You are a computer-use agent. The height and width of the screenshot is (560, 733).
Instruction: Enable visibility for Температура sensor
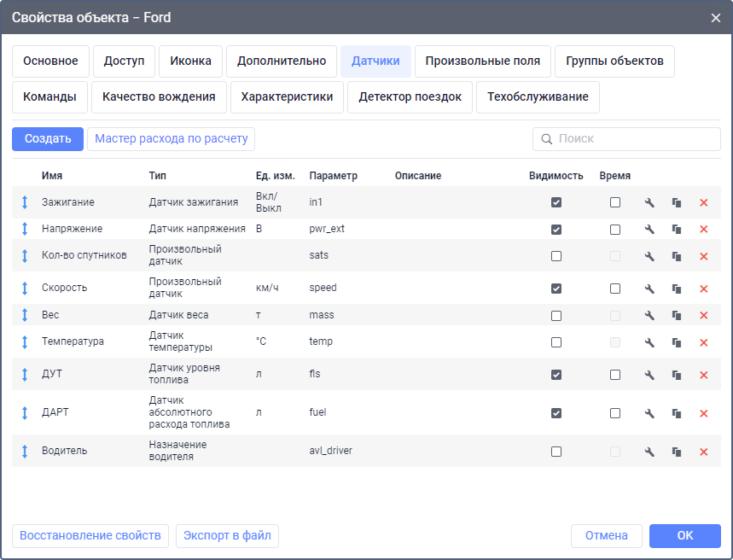pos(556,342)
